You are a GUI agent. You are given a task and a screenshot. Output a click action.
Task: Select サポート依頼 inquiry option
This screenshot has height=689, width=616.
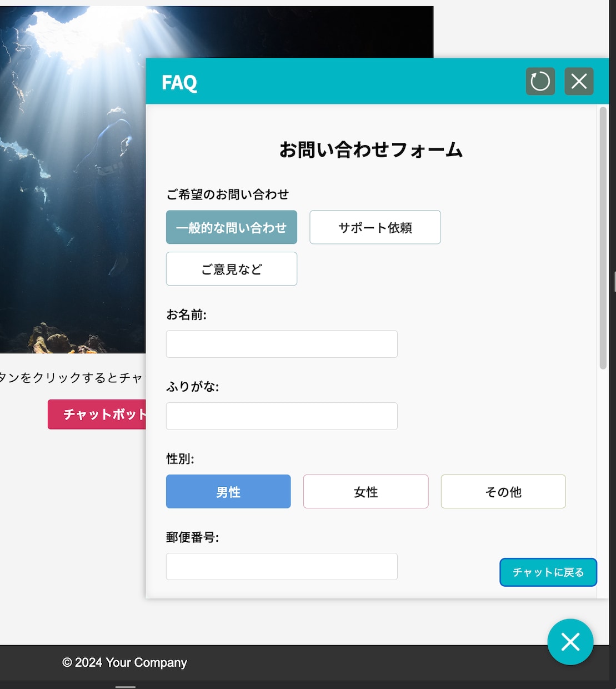[x=375, y=227]
